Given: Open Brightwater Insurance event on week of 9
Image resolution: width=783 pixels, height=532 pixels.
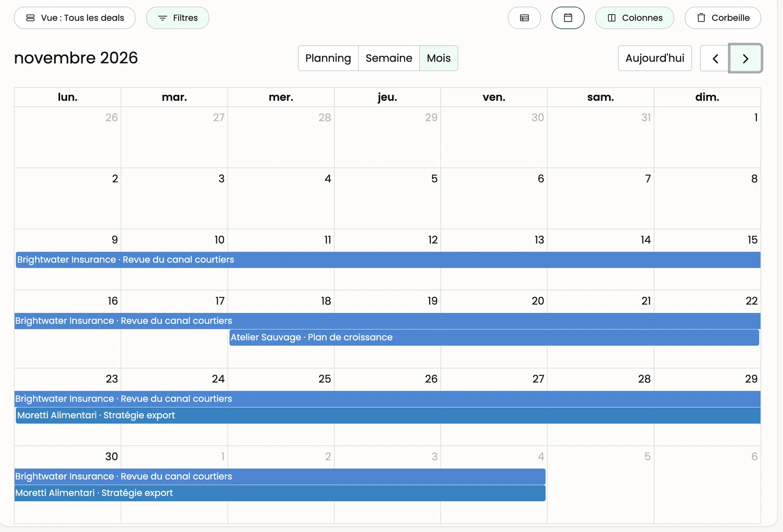Looking at the screenshot, I should pos(388,260).
